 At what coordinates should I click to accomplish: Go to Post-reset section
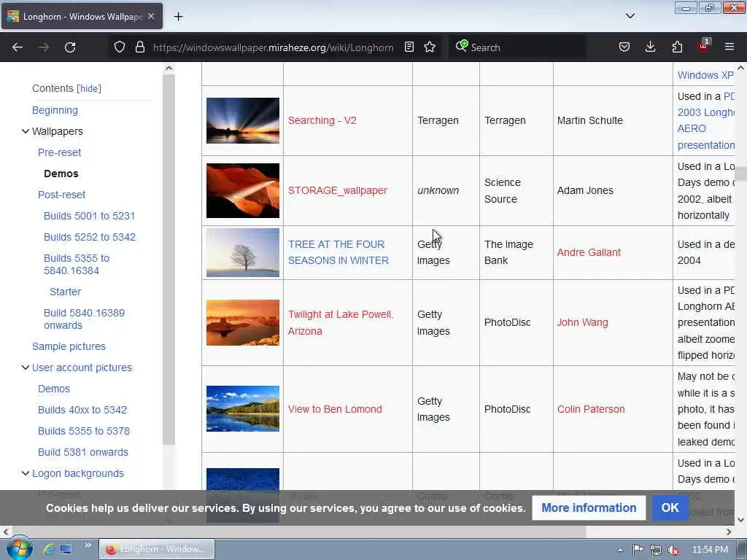[x=61, y=195]
